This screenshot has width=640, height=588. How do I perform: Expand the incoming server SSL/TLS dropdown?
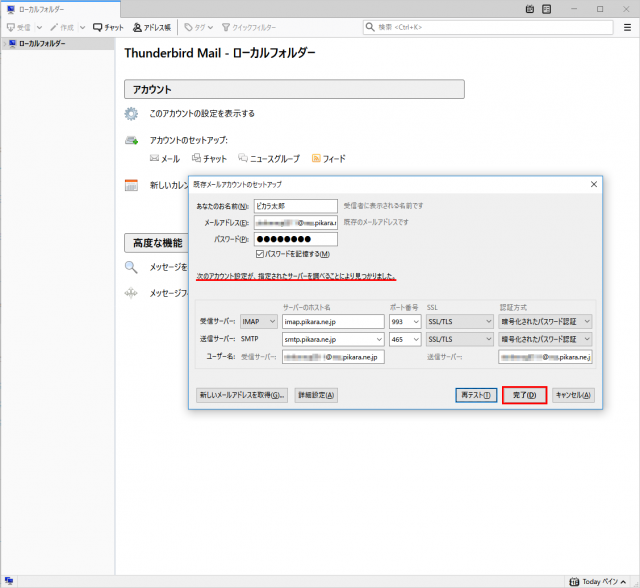click(460, 322)
